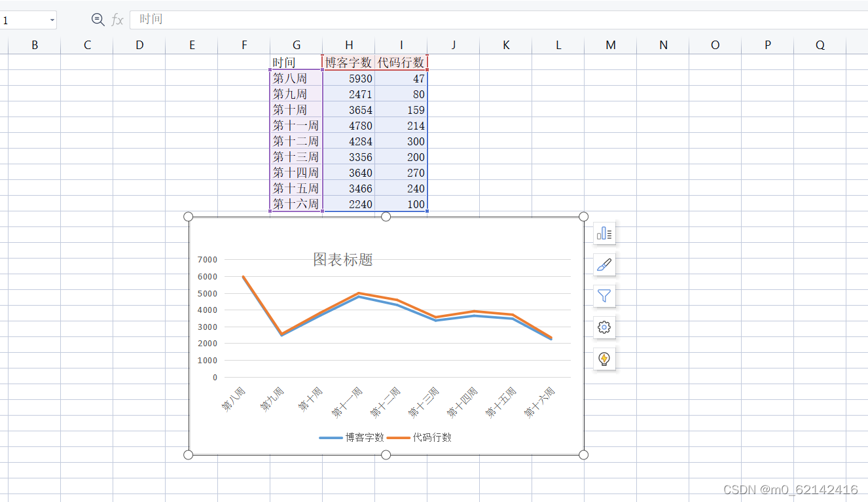Screen dimensions: 868x502
Task: Open the chart settings gear button
Action: [604, 327]
